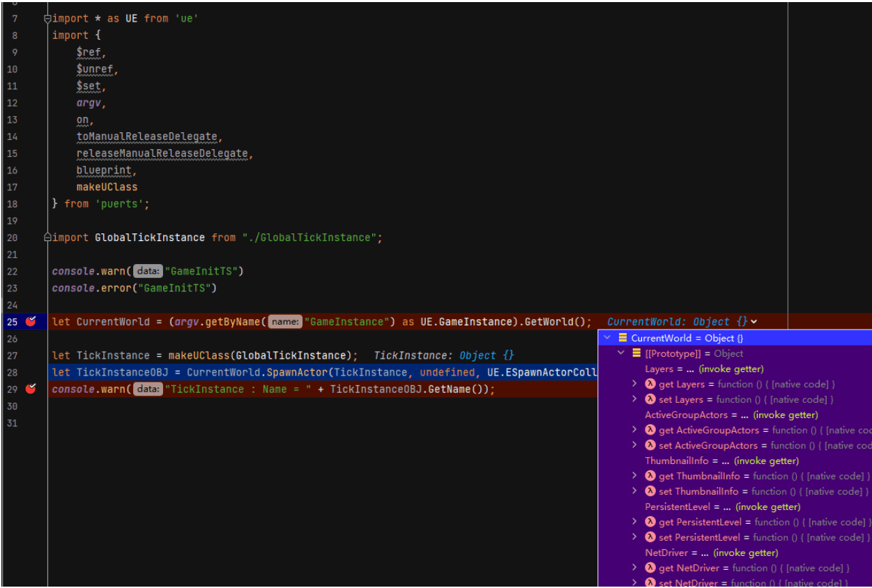872x588 pixels.
Task: Expand the get PersistentLevel node
Action: point(634,522)
